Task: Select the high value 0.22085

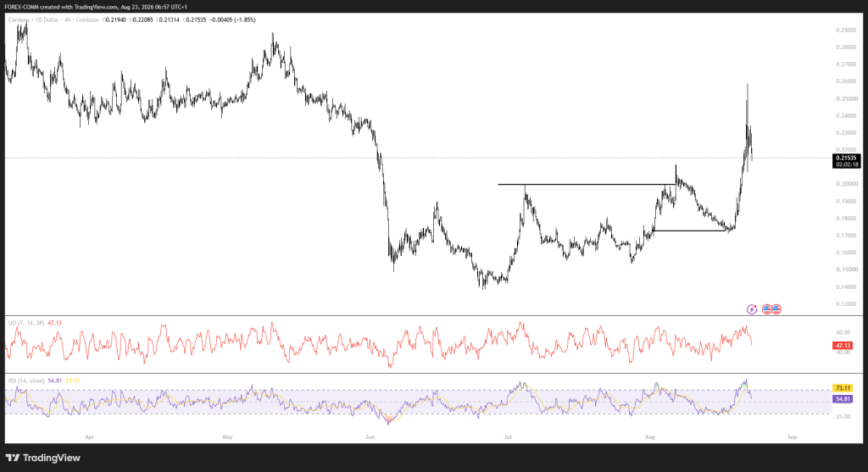Action: (142, 20)
